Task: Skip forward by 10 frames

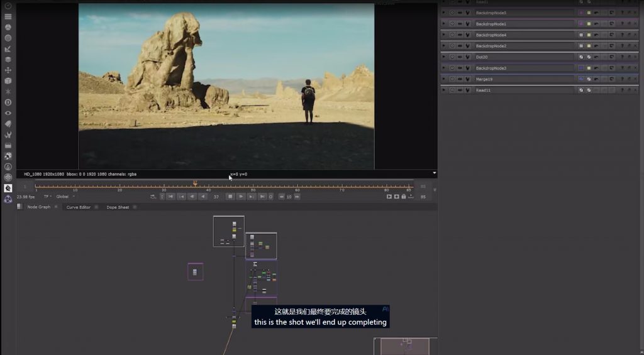Action: (297, 197)
